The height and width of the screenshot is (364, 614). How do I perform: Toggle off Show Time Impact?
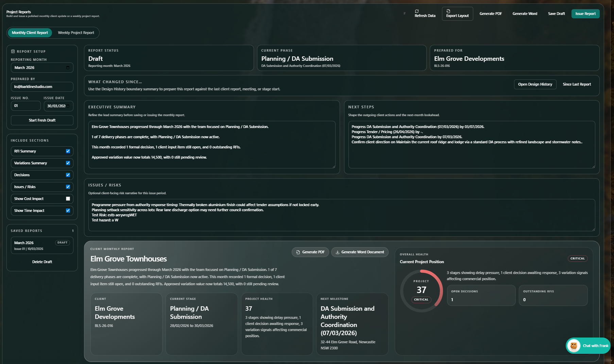(x=68, y=211)
